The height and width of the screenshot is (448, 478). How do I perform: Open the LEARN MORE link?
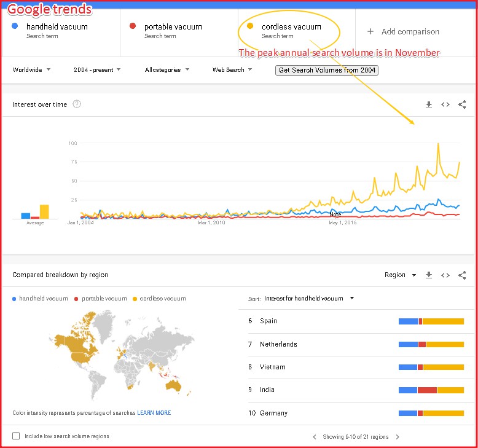click(x=154, y=412)
